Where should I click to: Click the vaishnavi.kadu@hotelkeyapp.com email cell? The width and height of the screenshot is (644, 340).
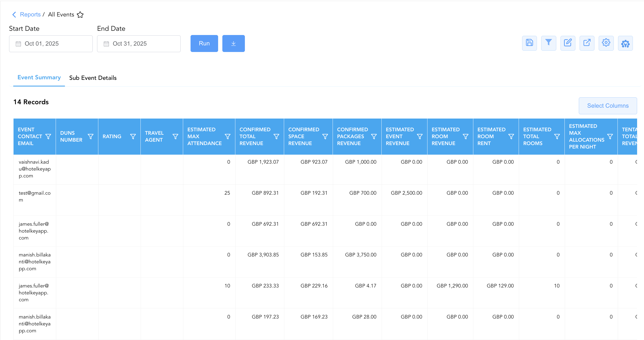(x=35, y=169)
